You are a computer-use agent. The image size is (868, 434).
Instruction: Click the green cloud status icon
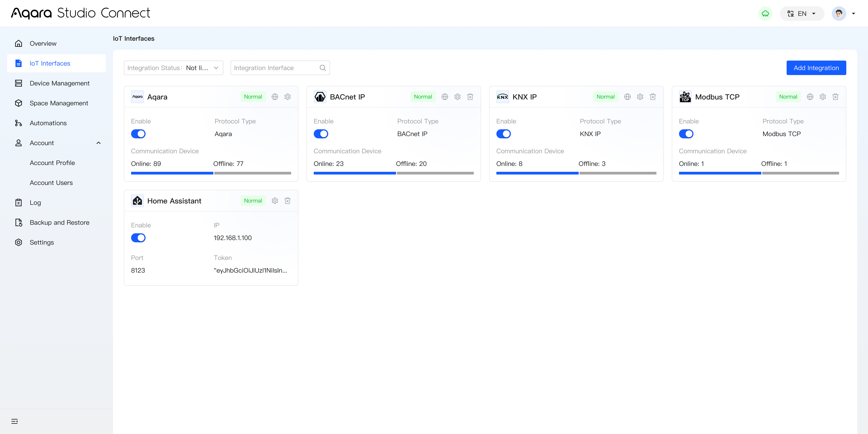(765, 14)
